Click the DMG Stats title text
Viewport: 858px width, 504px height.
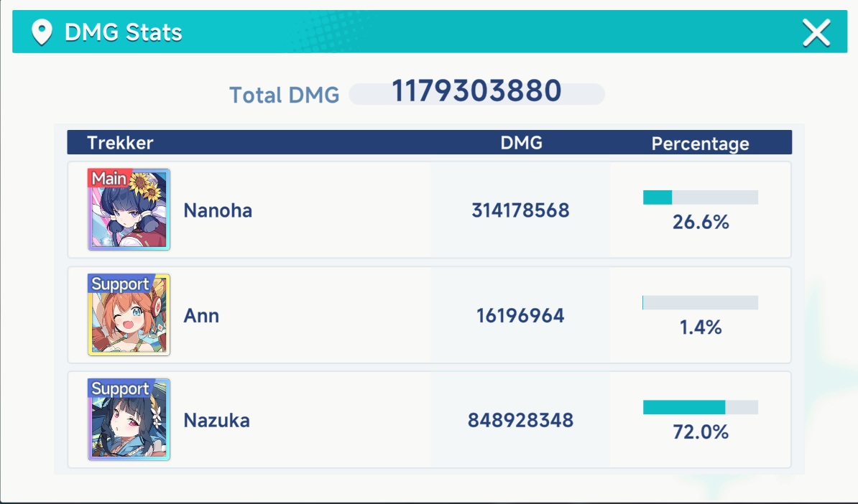[124, 32]
